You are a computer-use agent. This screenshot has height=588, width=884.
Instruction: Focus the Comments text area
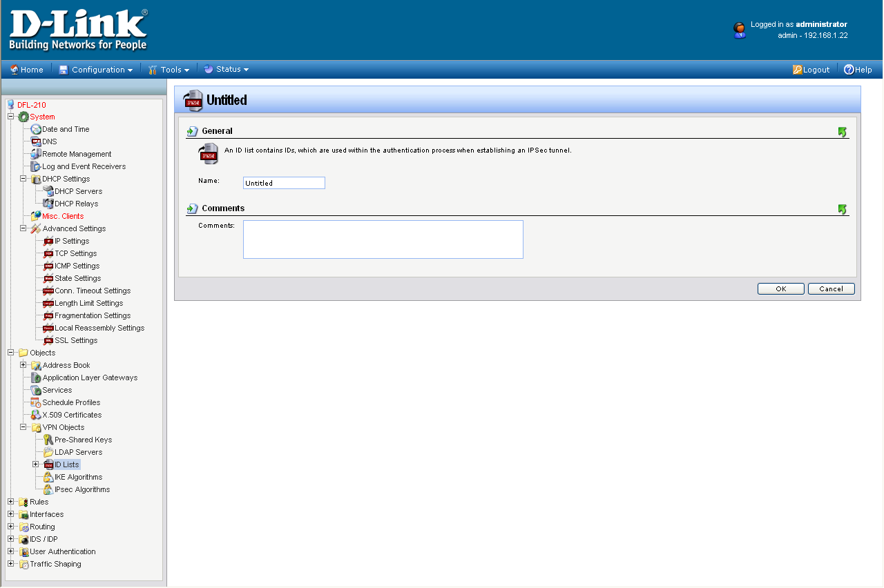click(383, 239)
